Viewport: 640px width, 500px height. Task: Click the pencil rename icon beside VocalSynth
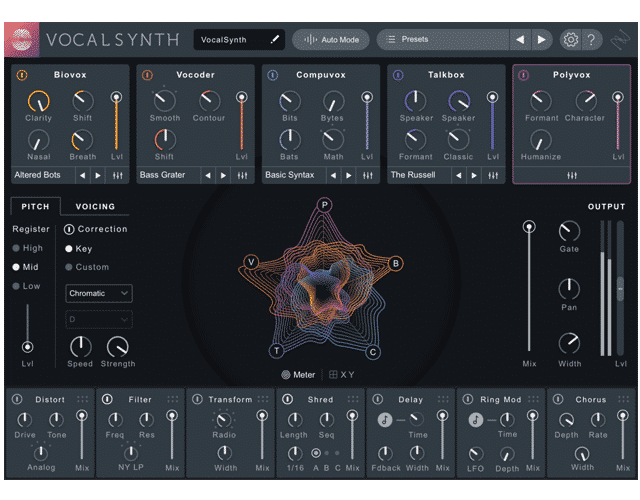(275, 39)
